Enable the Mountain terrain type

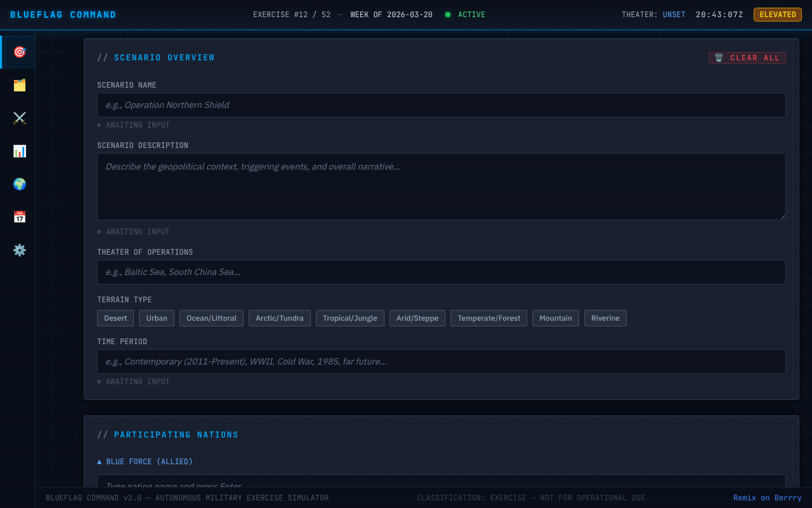(x=555, y=317)
